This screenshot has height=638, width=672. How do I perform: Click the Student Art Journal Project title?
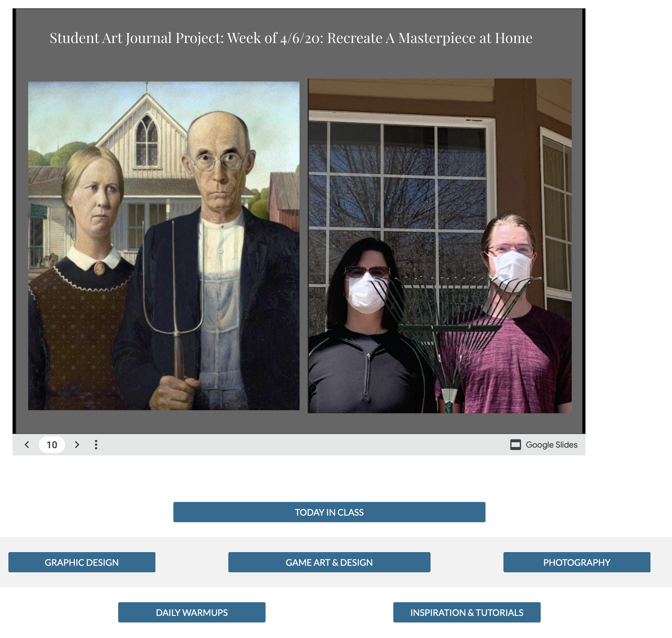point(291,38)
